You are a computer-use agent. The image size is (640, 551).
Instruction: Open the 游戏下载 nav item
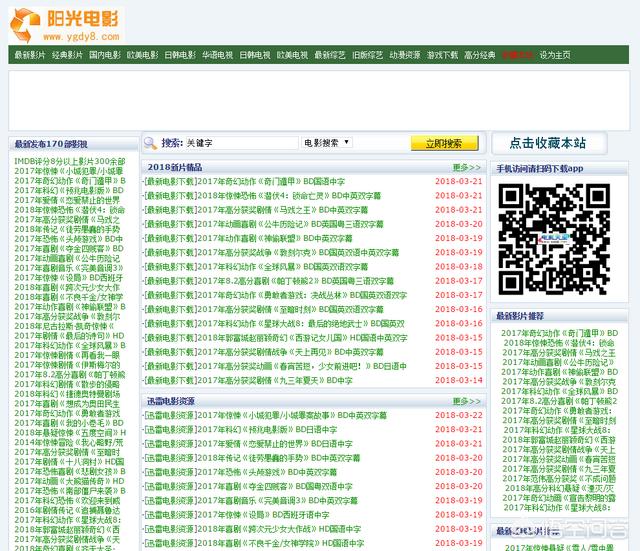click(x=442, y=55)
